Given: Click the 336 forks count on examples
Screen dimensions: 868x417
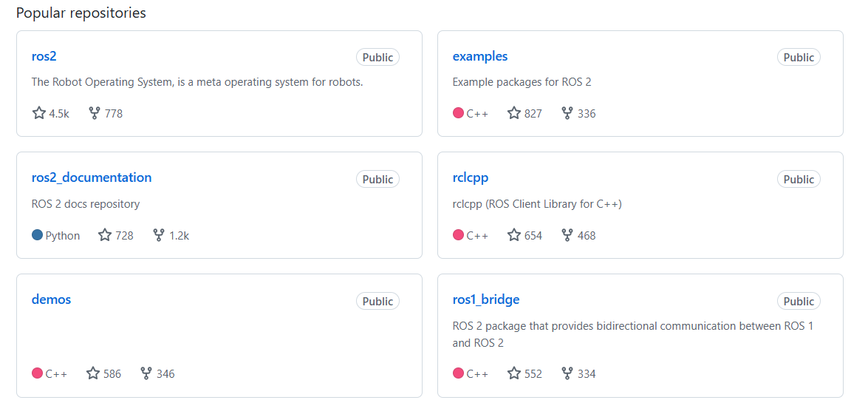Looking at the screenshot, I should pyautogui.click(x=587, y=114).
